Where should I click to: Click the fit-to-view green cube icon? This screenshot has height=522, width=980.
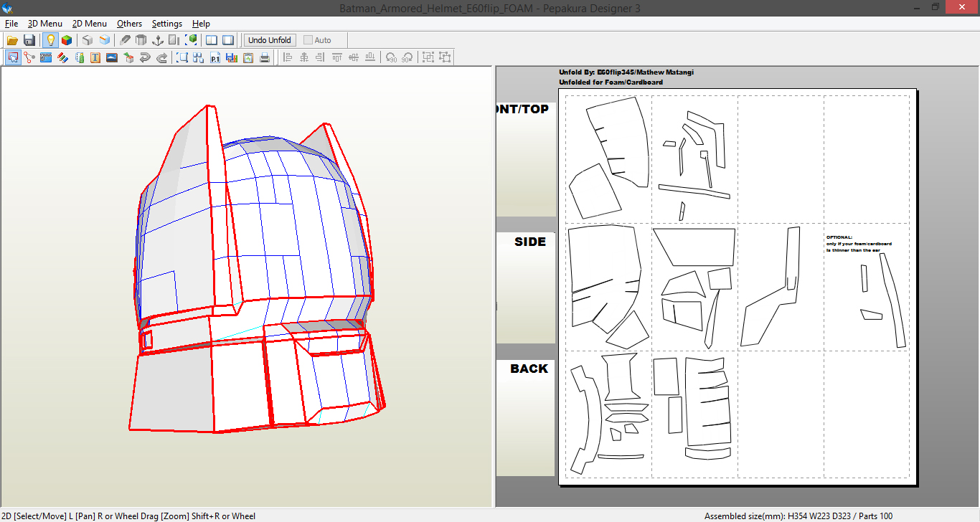[x=191, y=40]
